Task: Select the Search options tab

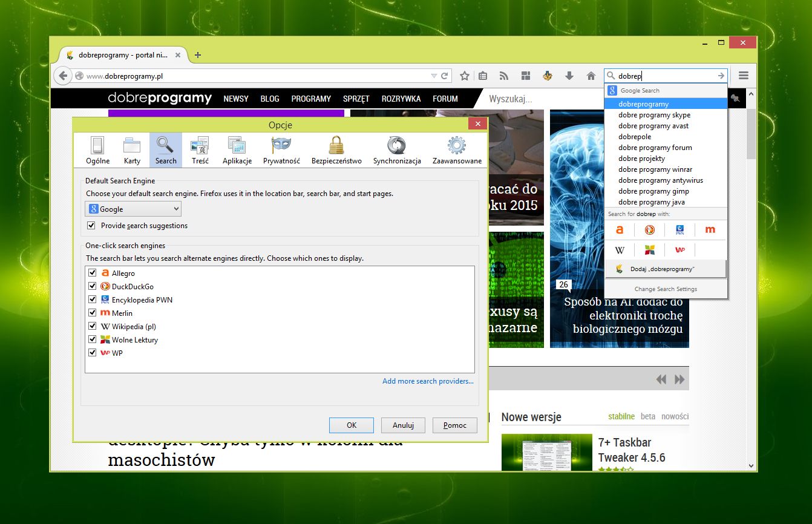Action: point(166,150)
